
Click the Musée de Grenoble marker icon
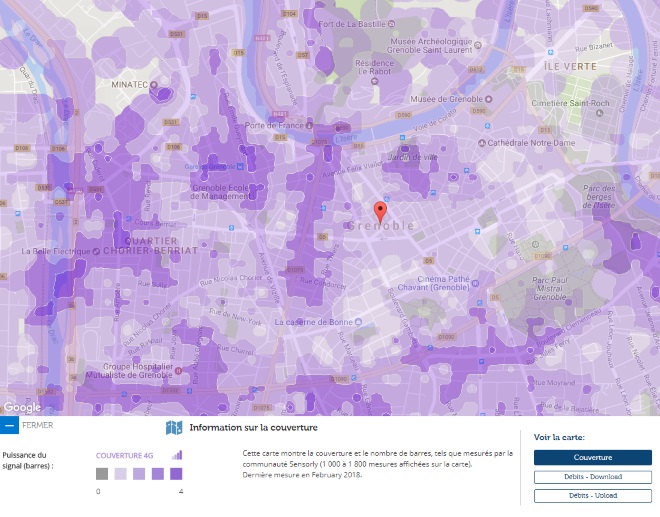coord(488,99)
